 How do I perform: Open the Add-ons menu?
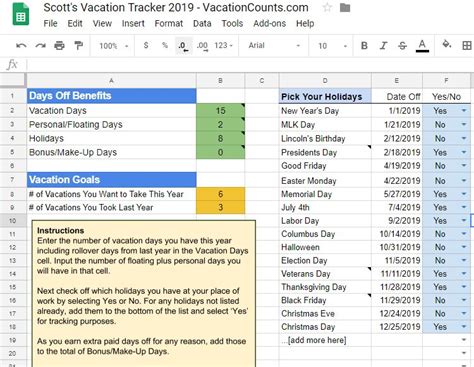[269, 24]
